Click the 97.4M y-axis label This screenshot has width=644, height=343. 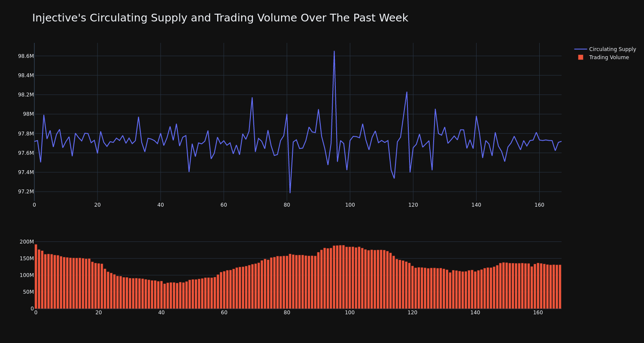coord(26,172)
